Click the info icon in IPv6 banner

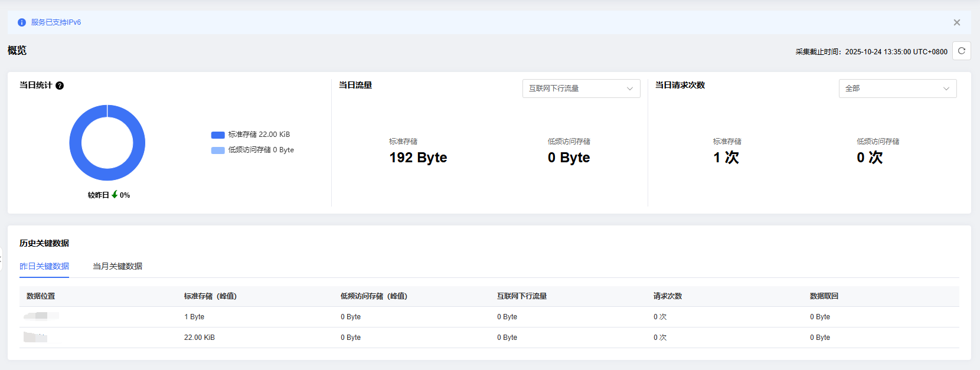tap(22, 22)
